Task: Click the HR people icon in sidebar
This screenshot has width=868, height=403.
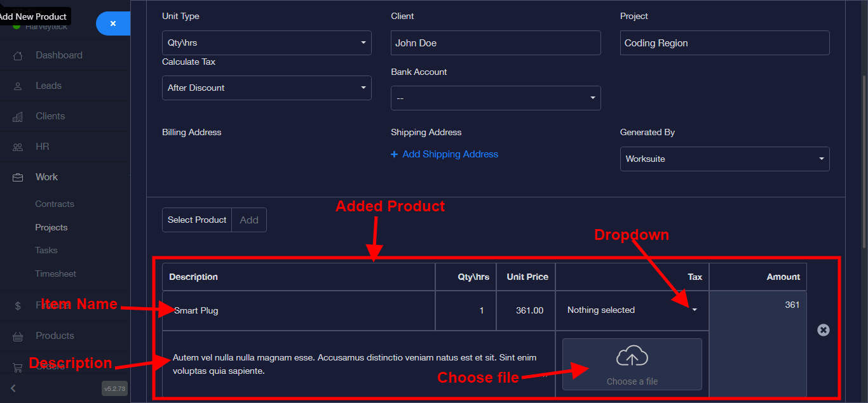Action: [x=18, y=147]
